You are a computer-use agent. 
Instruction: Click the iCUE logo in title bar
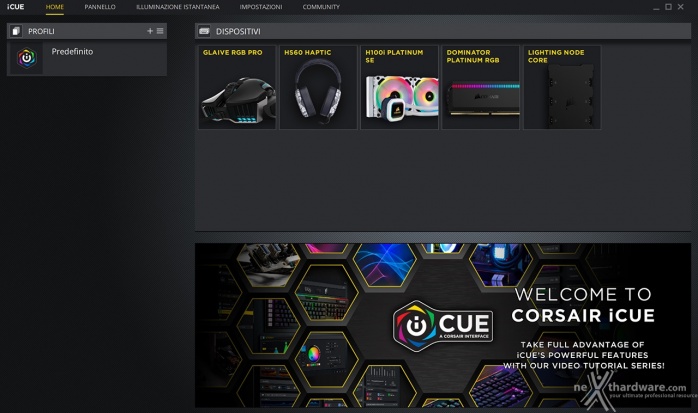pyautogui.click(x=16, y=7)
